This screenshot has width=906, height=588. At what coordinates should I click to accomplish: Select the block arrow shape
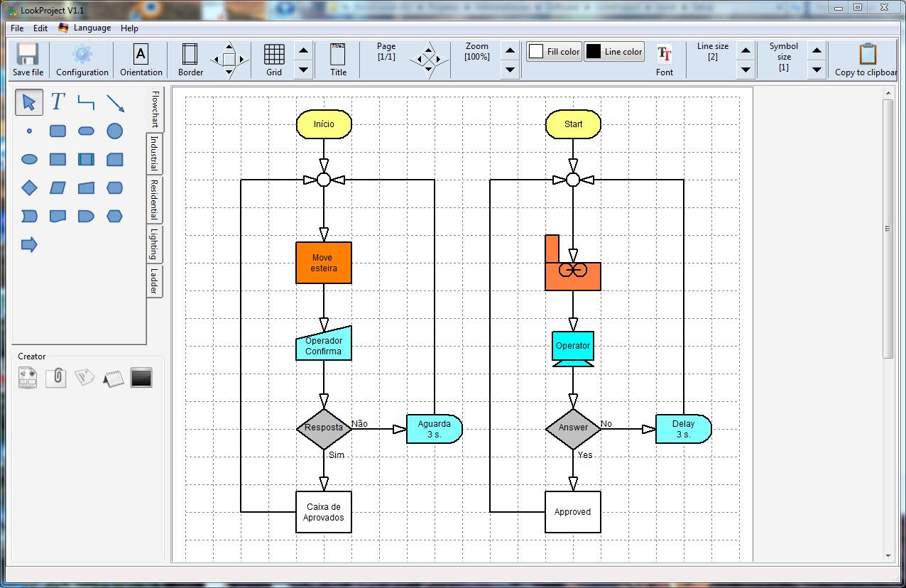29,245
